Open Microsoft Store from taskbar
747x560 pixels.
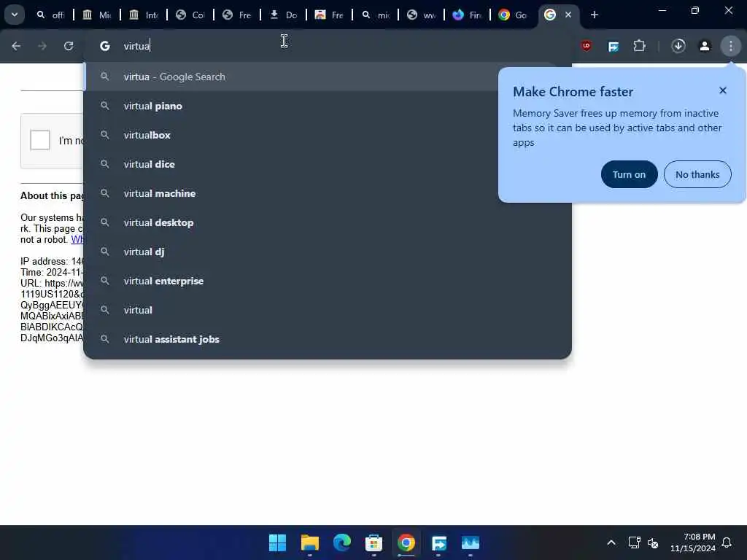point(374,542)
